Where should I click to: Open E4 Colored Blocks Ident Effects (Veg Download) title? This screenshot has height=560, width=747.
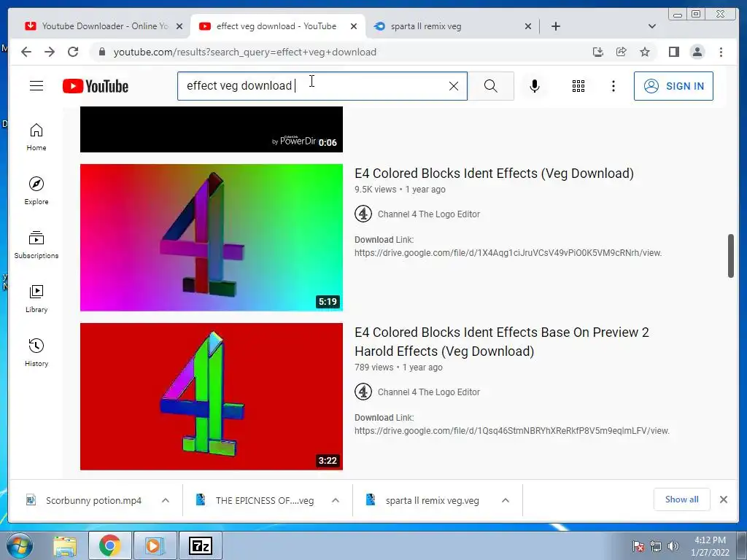point(494,174)
